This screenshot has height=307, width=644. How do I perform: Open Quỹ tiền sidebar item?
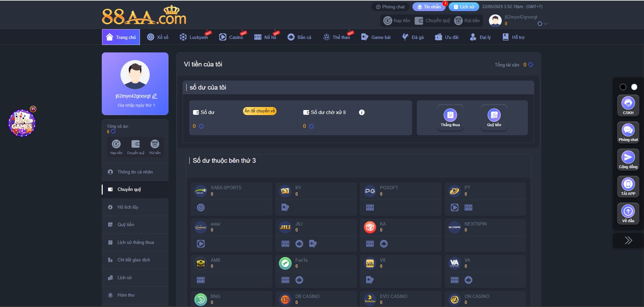coord(135,224)
